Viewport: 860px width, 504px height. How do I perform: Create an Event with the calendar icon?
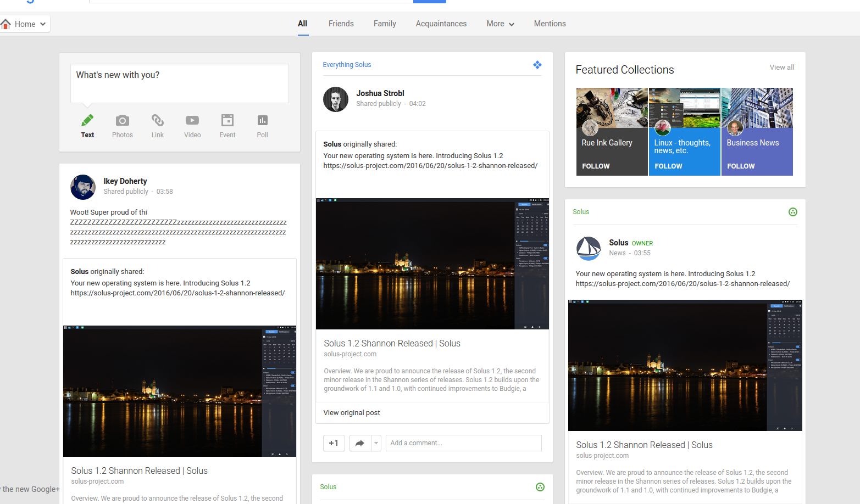pyautogui.click(x=228, y=120)
